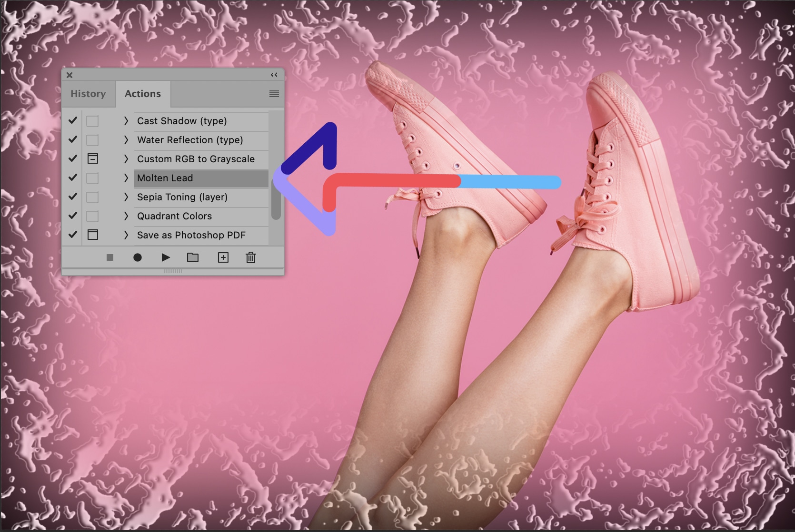Switch to the History tab

(x=88, y=93)
